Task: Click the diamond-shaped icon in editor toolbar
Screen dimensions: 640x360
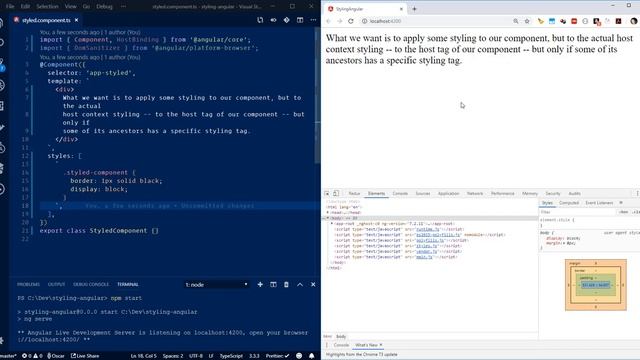Action: 287,20
